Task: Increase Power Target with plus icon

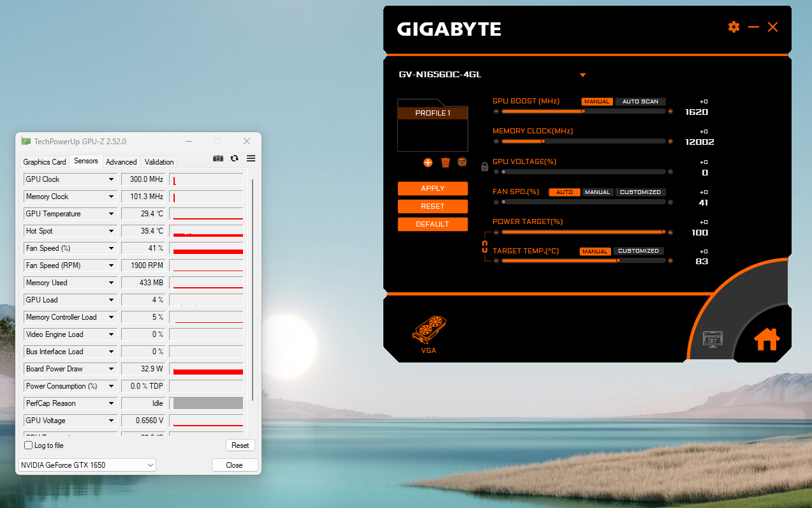Action: [x=670, y=232]
